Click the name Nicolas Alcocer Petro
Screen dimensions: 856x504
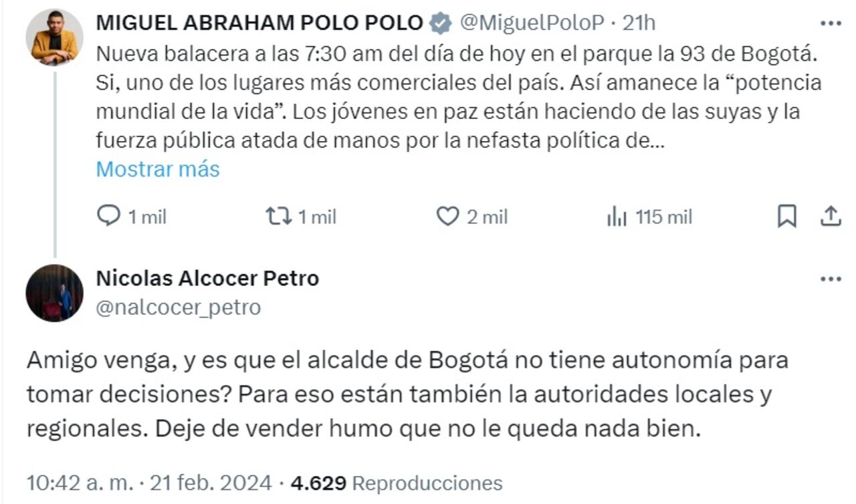(209, 279)
